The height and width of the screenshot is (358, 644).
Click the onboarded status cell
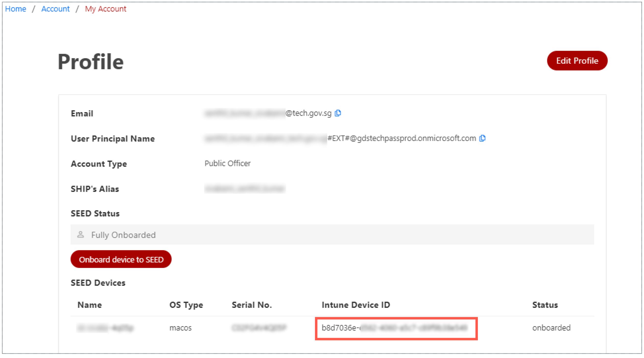pyautogui.click(x=551, y=328)
